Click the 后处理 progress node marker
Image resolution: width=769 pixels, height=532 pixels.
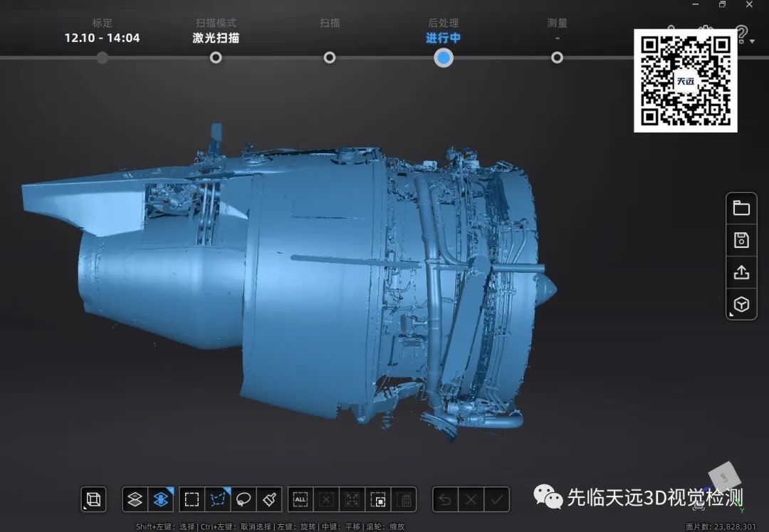coord(443,57)
